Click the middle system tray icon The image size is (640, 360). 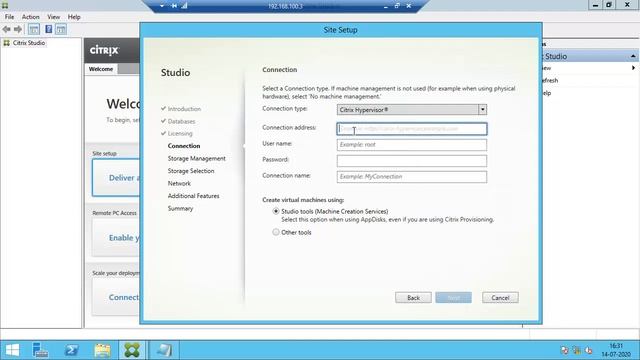click(x=576, y=350)
